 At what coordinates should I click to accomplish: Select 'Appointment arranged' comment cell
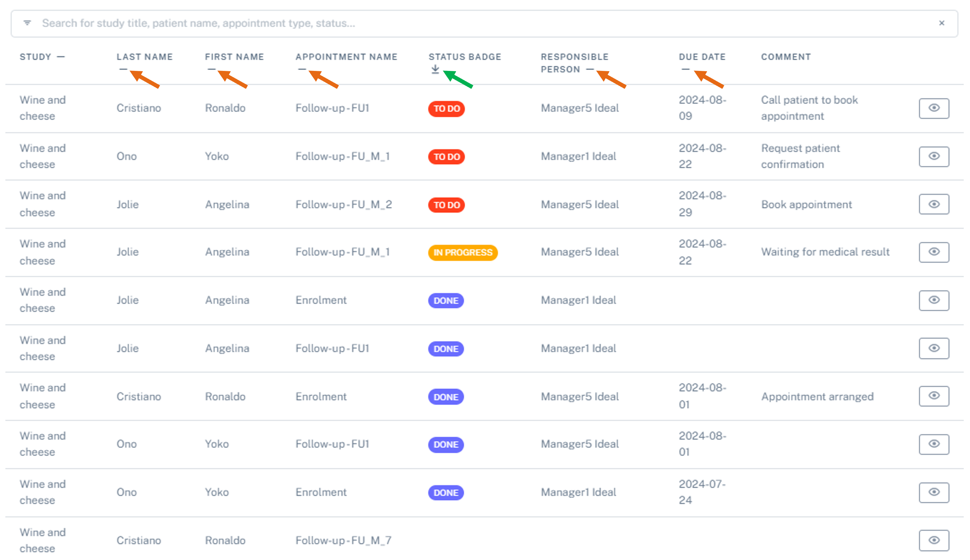[x=817, y=397]
